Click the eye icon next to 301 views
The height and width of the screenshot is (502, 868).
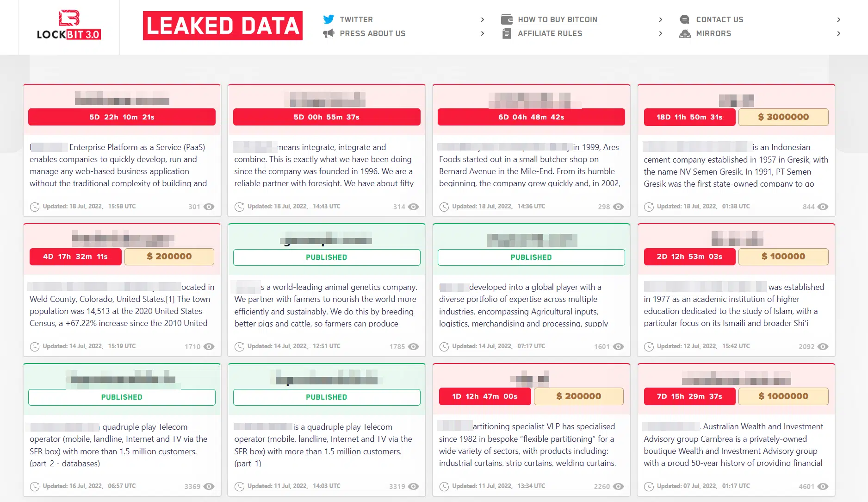pos(209,207)
